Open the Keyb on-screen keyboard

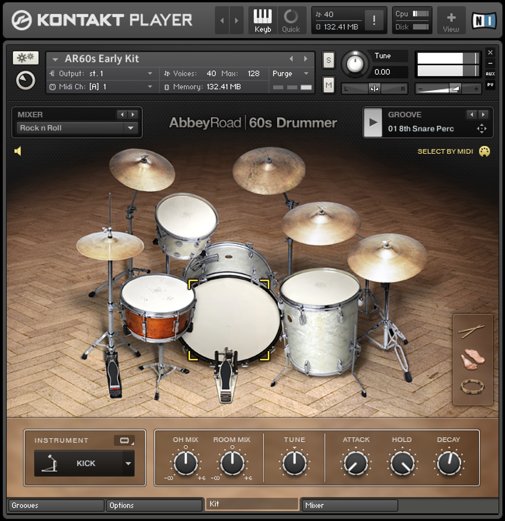point(262,20)
